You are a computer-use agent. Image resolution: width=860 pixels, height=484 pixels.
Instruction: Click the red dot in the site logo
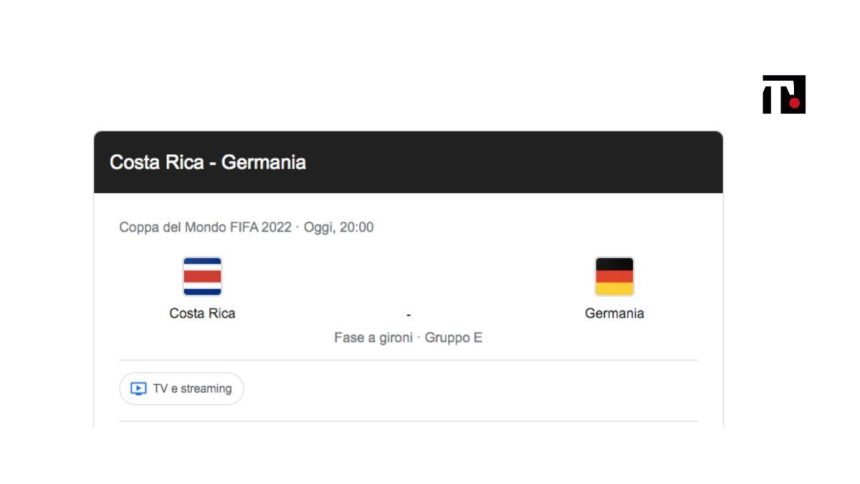(x=795, y=101)
